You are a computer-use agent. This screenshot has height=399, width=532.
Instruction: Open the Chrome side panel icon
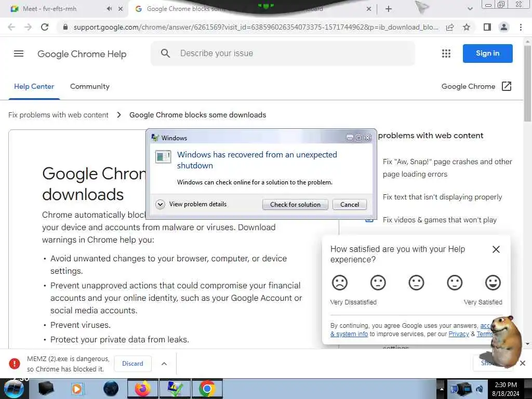tap(487, 27)
